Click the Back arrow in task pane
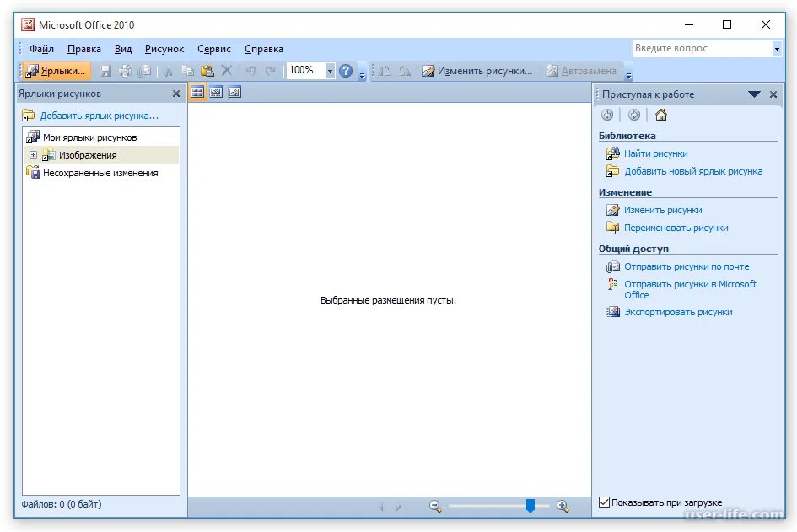Viewport: 797px width, 532px height. point(607,115)
